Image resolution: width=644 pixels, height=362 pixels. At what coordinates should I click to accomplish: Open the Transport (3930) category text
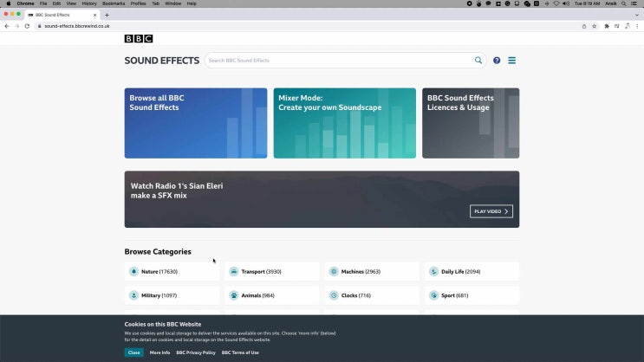tap(261, 272)
